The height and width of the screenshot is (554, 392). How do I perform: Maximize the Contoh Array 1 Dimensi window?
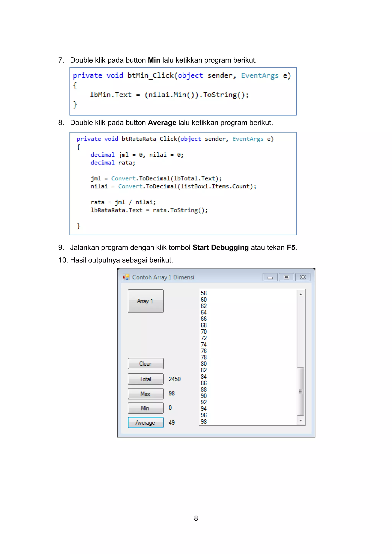[287, 278]
